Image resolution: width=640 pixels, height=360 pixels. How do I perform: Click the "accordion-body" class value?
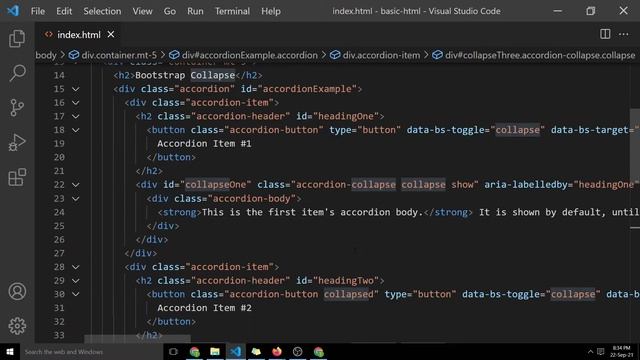point(252,199)
